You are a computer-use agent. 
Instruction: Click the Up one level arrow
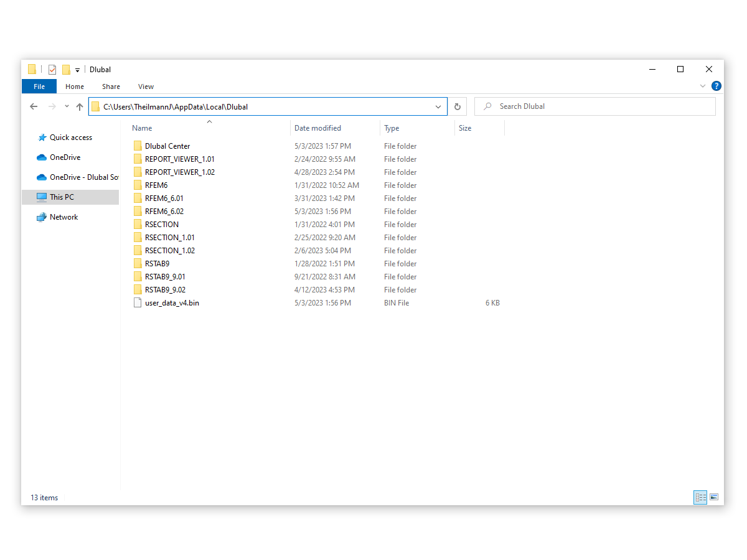[x=79, y=106]
